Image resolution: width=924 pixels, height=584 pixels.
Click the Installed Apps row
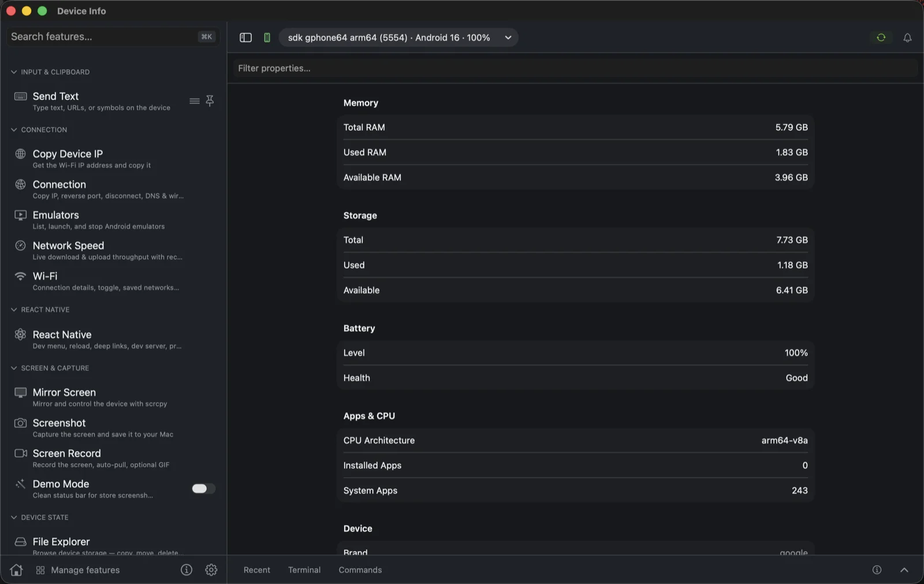(575, 466)
